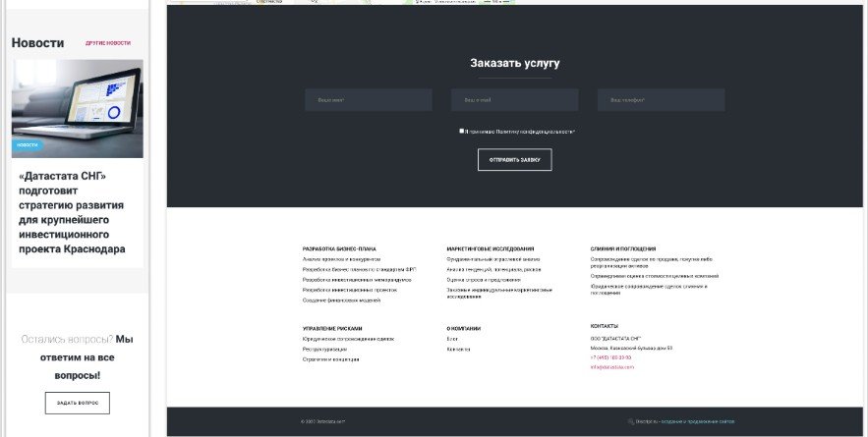Open 'Оценка спроса и предложения' link
This screenshot has height=437, width=868.
484,280
